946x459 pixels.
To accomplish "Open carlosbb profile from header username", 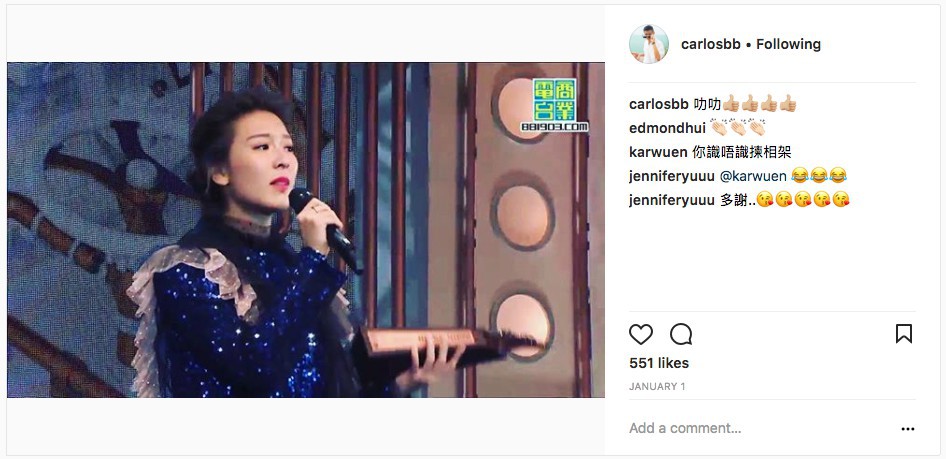I will (x=711, y=44).
